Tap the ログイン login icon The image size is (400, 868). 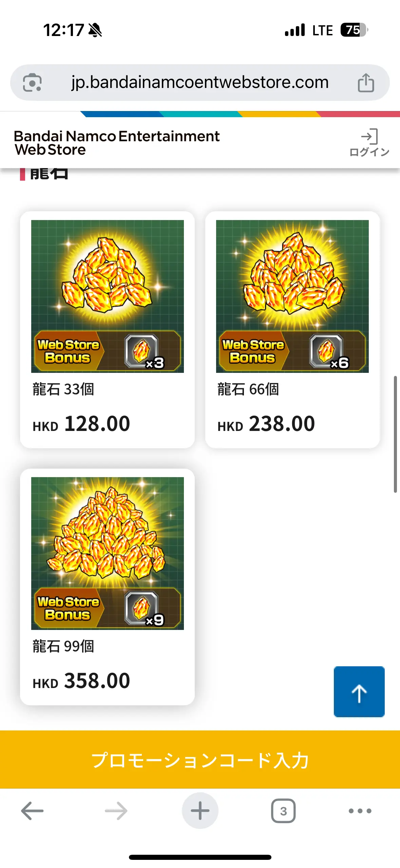[x=369, y=143]
